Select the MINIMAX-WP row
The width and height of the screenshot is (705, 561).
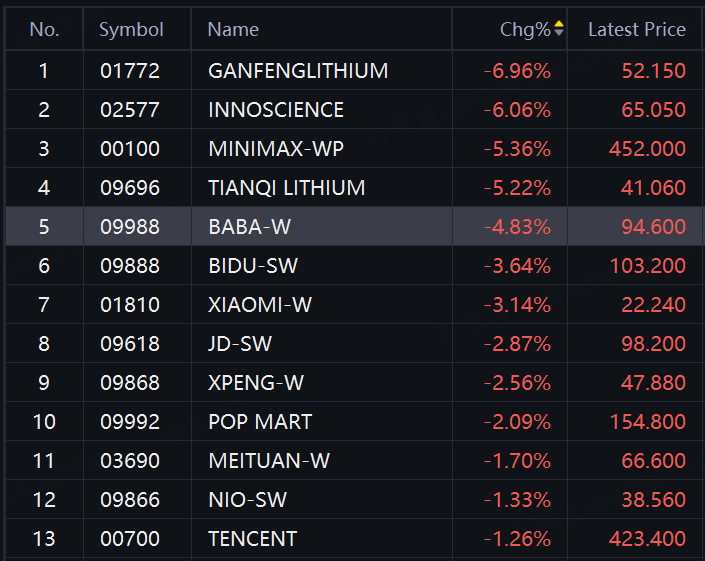355,148
